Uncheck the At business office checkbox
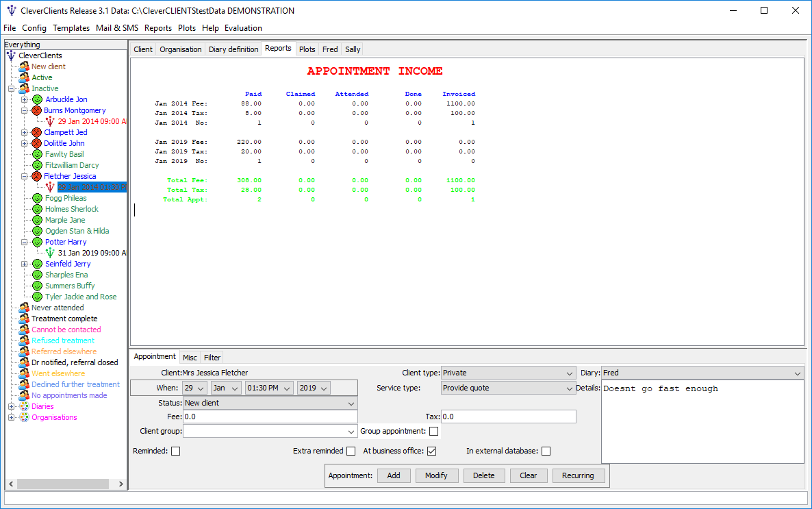 click(432, 451)
